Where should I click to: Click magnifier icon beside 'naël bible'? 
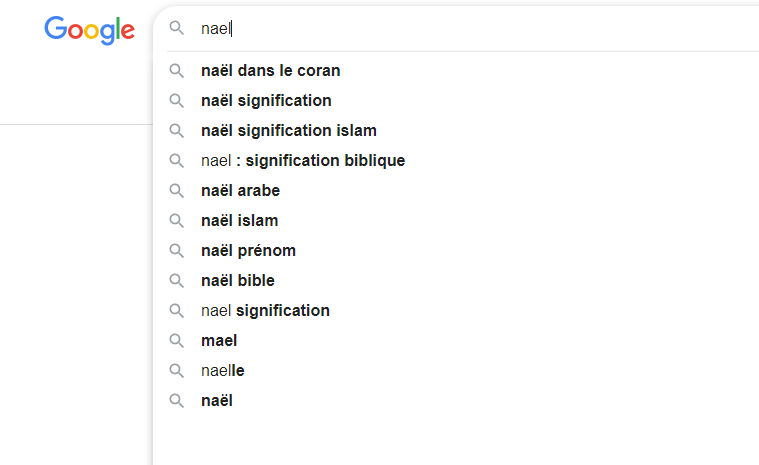177,281
